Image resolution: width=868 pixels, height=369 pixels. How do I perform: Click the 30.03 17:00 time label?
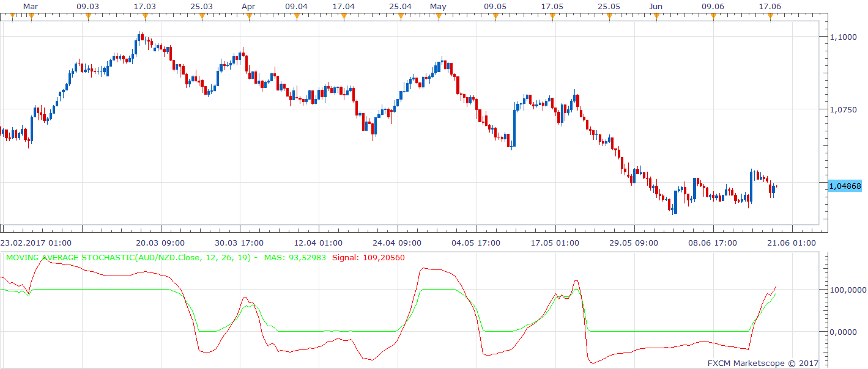click(x=239, y=243)
